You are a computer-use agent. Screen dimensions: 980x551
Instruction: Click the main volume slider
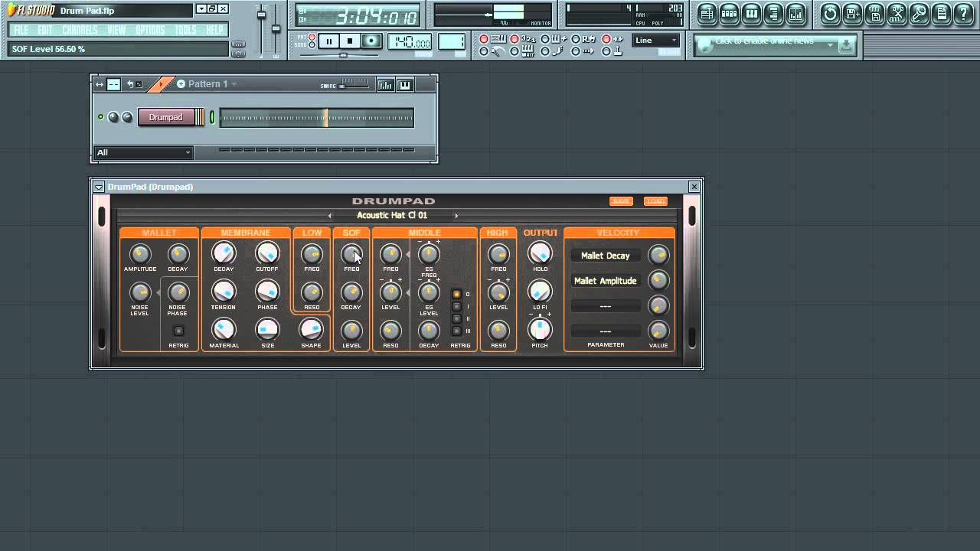click(x=261, y=29)
